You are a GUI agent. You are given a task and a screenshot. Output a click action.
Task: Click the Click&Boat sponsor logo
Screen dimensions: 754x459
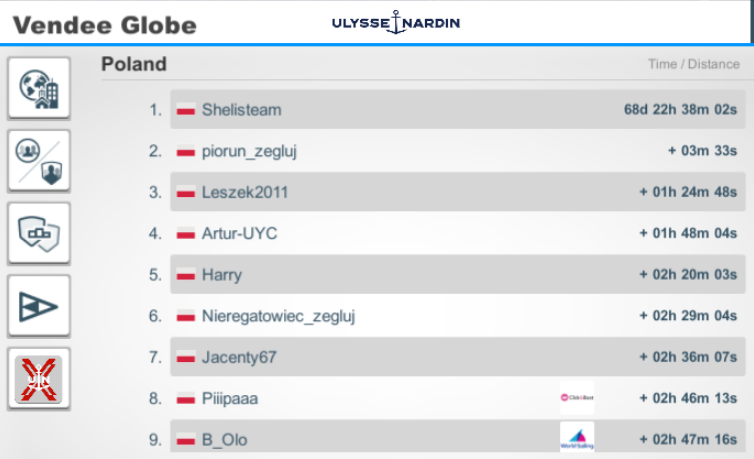(x=577, y=397)
